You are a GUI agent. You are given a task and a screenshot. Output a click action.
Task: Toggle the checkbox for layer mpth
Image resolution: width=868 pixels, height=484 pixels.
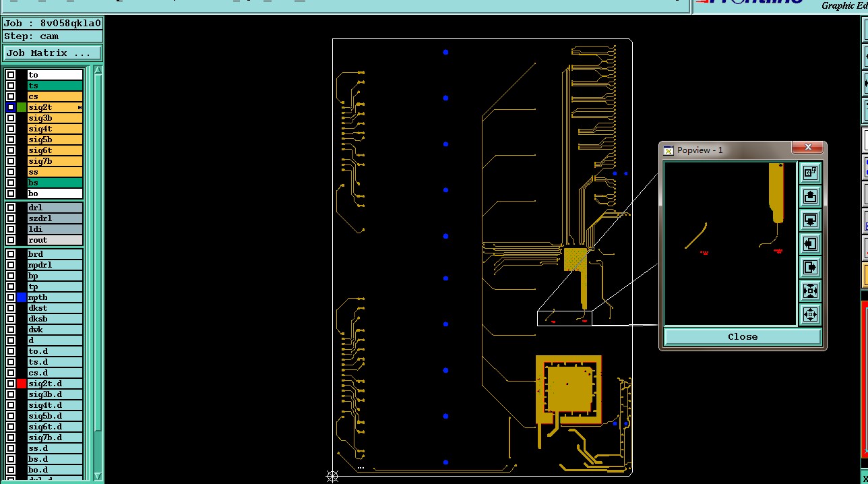pyautogui.click(x=11, y=297)
